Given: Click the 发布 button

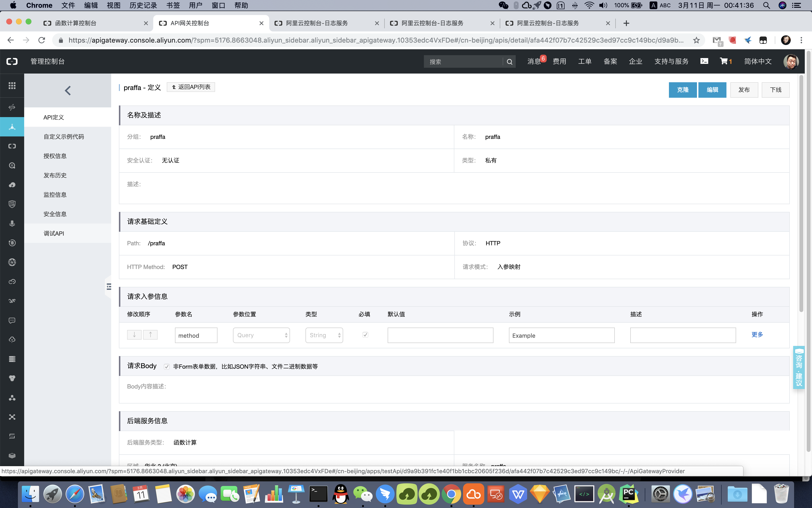Looking at the screenshot, I should [x=744, y=90].
